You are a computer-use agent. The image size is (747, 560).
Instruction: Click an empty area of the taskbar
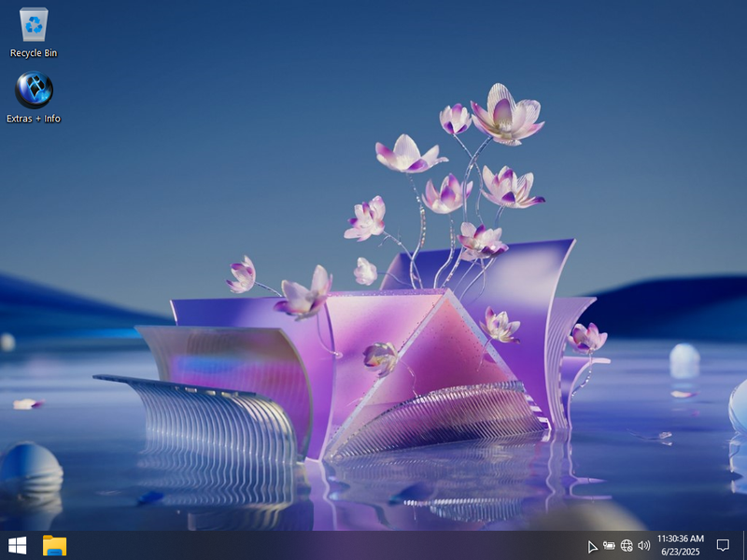coord(327,545)
